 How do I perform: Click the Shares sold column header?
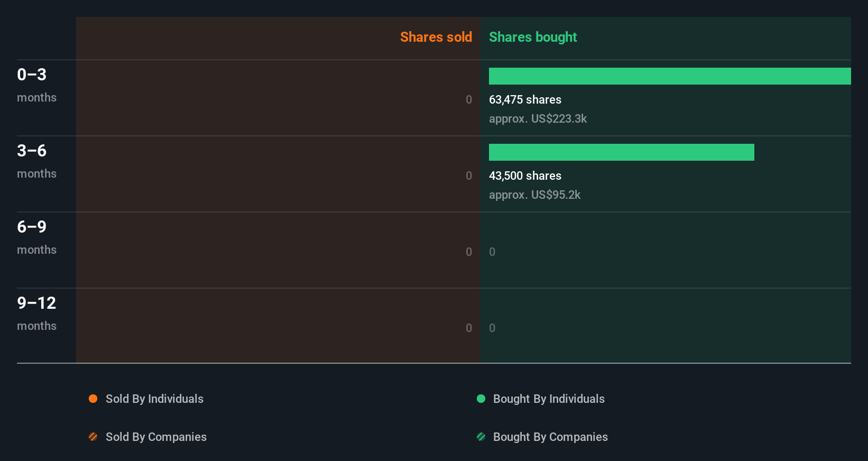[436, 37]
